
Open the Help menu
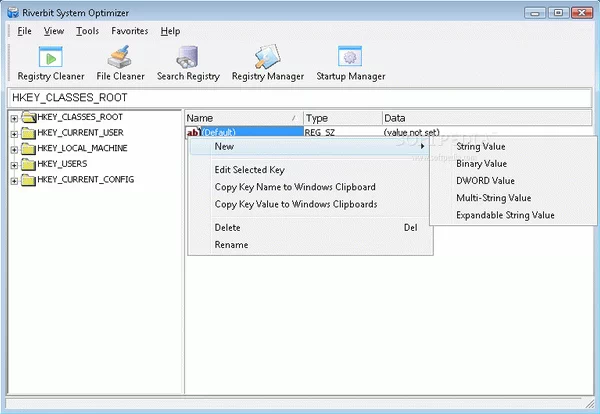(170, 31)
